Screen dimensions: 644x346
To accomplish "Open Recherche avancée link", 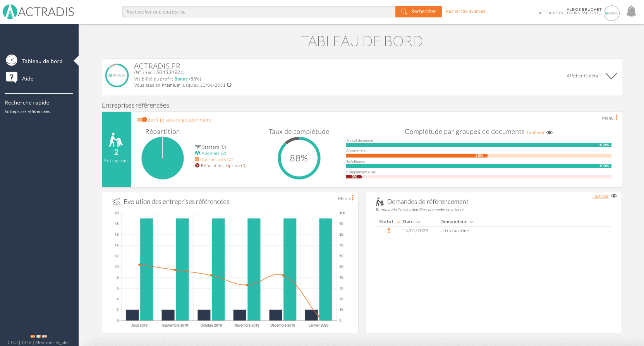I will [465, 11].
